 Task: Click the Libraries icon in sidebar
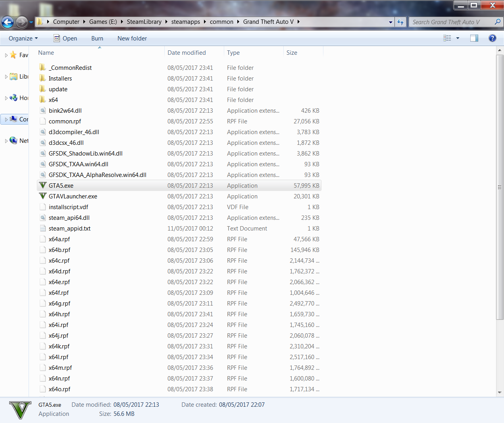pyautogui.click(x=13, y=76)
